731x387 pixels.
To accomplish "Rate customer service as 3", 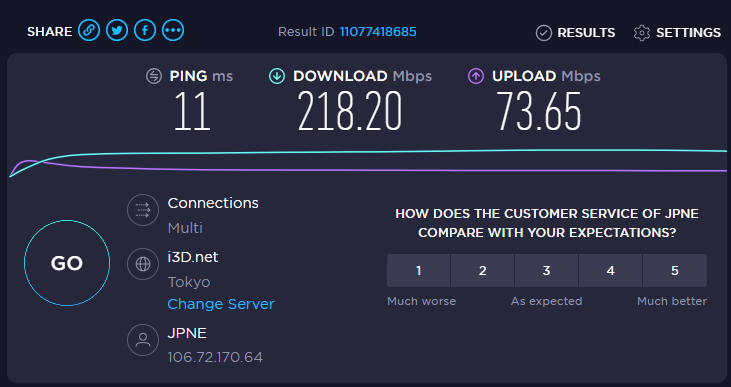I will 546,270.
